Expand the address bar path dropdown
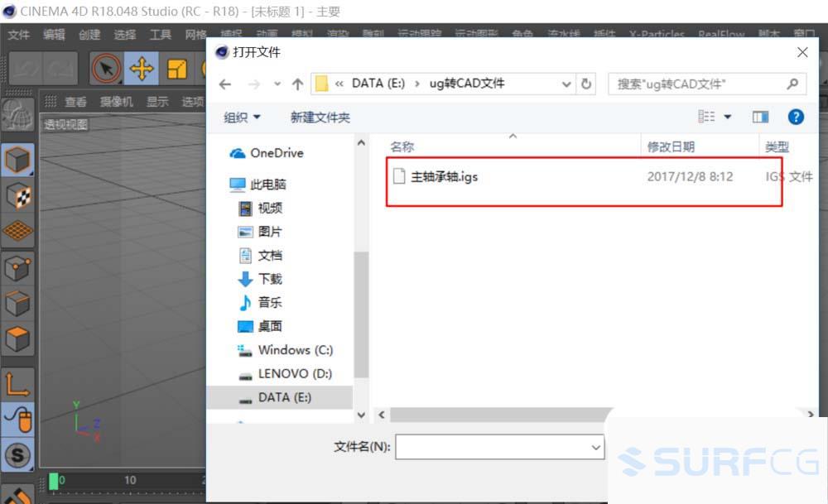Screen dimensions: 828x504 [566, 84]
